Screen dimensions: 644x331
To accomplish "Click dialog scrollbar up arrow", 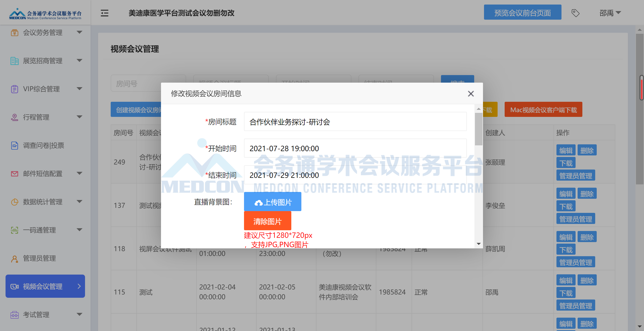I will pyautogui.click(x=479, y=109).
